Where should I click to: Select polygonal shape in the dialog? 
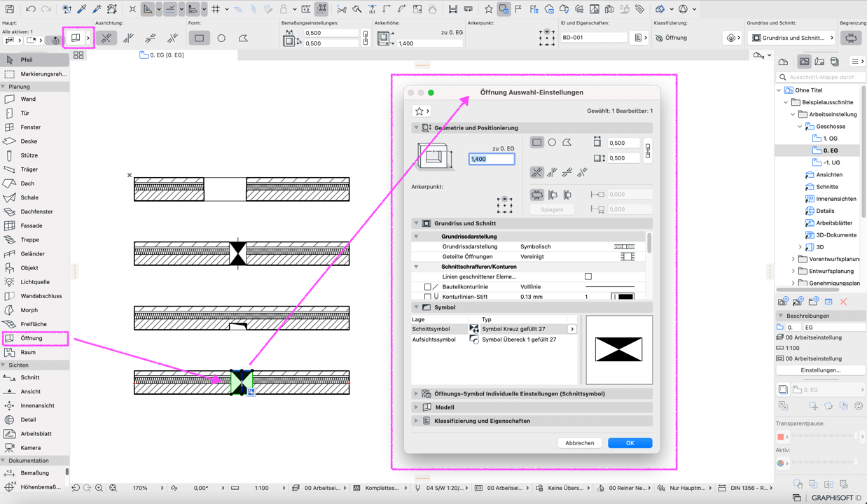(x=567, y=142)
